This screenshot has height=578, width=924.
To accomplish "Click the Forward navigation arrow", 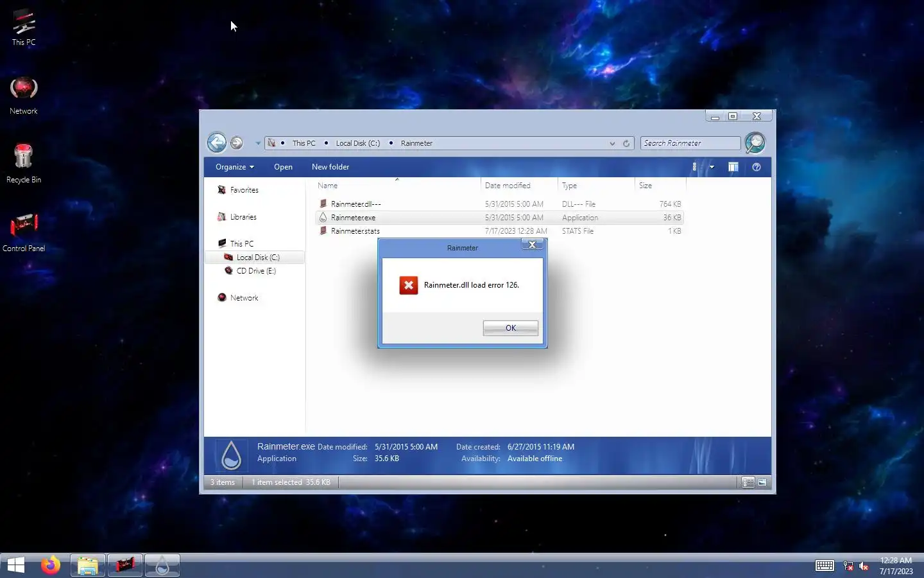I will 237,143.
